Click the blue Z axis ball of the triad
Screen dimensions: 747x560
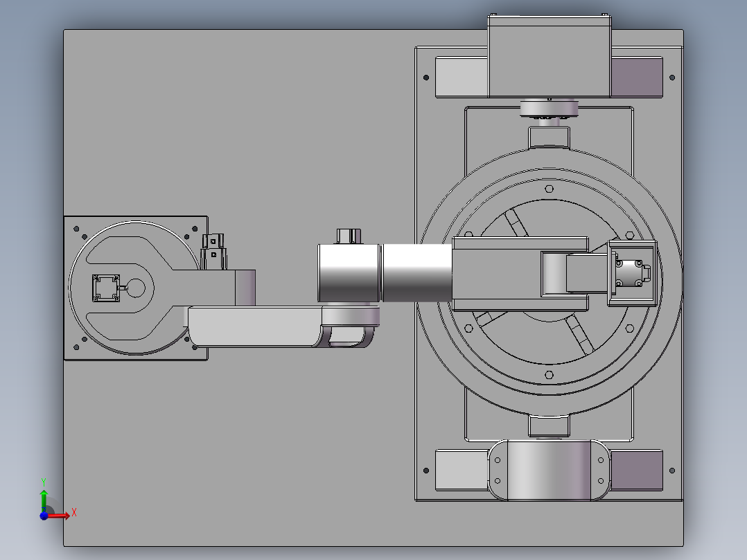[44, 516]
